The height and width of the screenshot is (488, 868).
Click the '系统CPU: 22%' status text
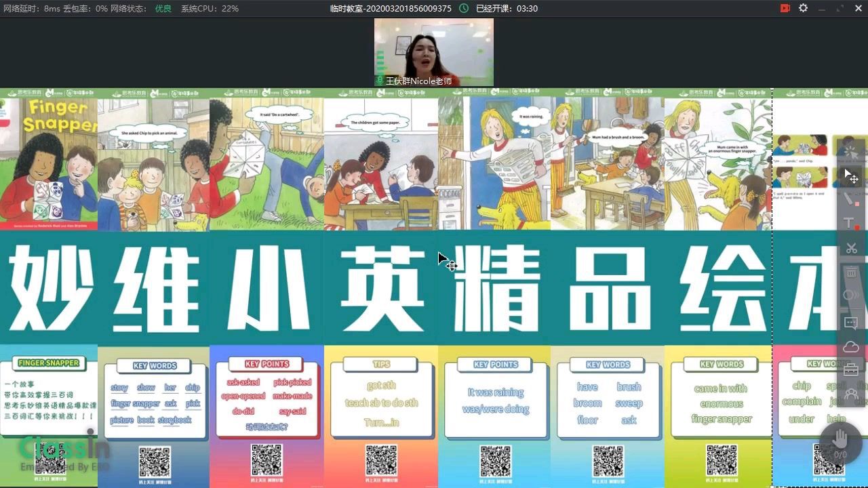pos(210,8)
